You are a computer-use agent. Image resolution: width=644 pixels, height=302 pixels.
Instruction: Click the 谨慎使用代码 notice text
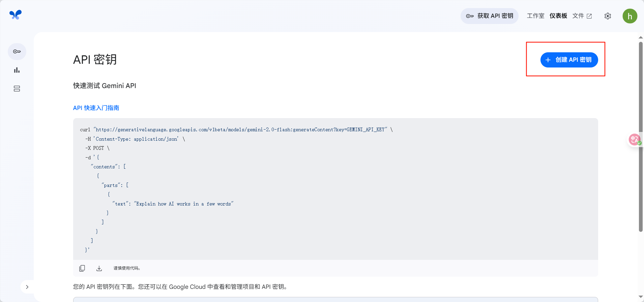pyautogui.click(x=127, y=268)
